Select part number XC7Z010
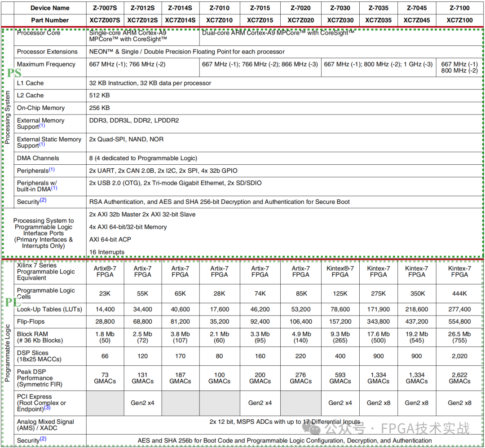The height and width of the screenshot is (448, 485). tap(219, 20)
